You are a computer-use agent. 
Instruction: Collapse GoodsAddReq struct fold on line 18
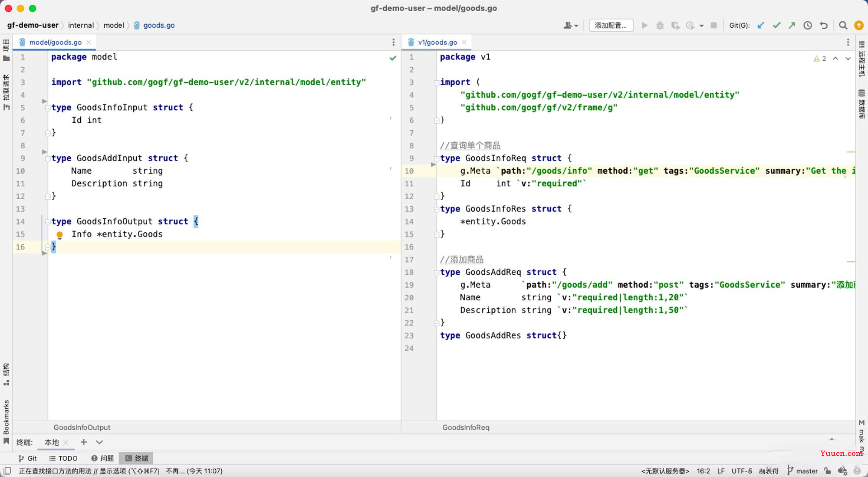click(437, 273)
